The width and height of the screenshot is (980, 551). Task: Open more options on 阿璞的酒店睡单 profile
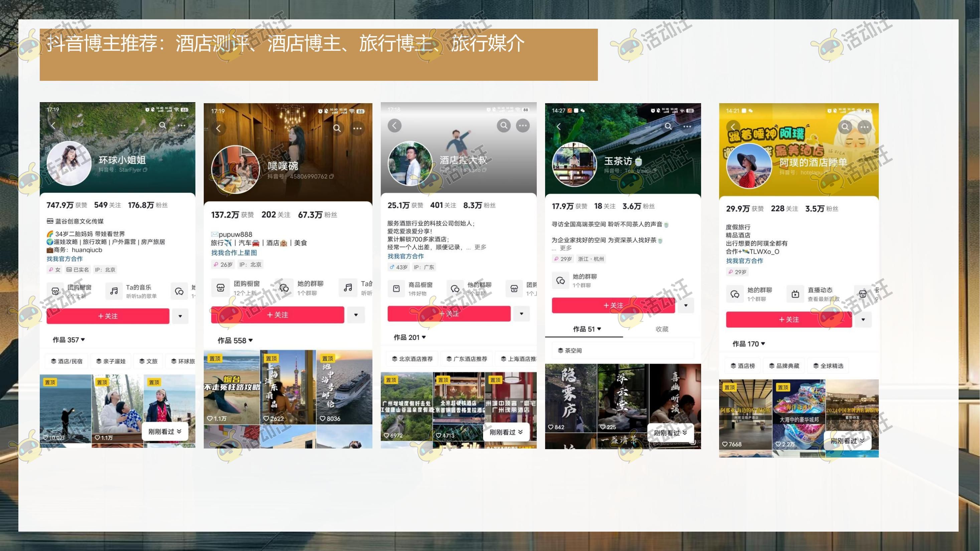864,127
